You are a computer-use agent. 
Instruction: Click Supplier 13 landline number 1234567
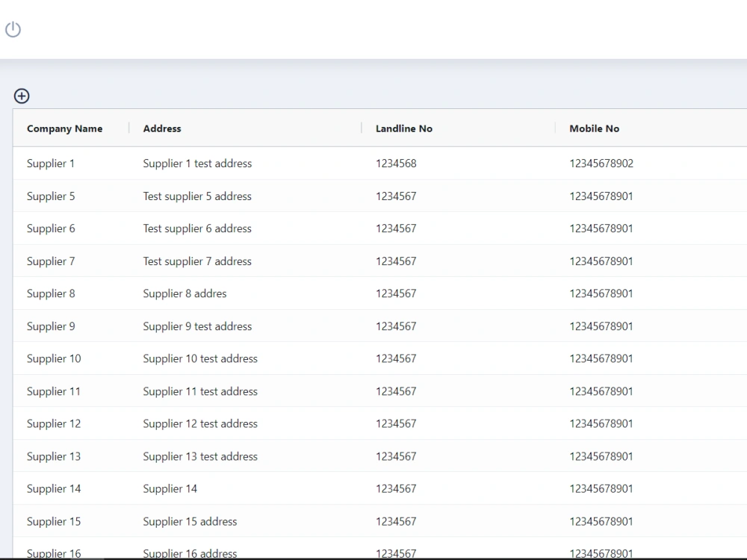pyautogui.click(x=396, y=457)
